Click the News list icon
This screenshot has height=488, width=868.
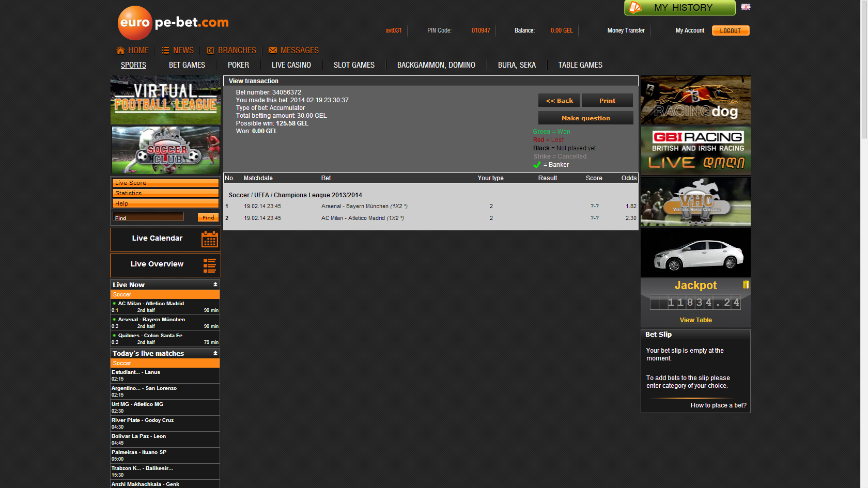click(165, 51)
